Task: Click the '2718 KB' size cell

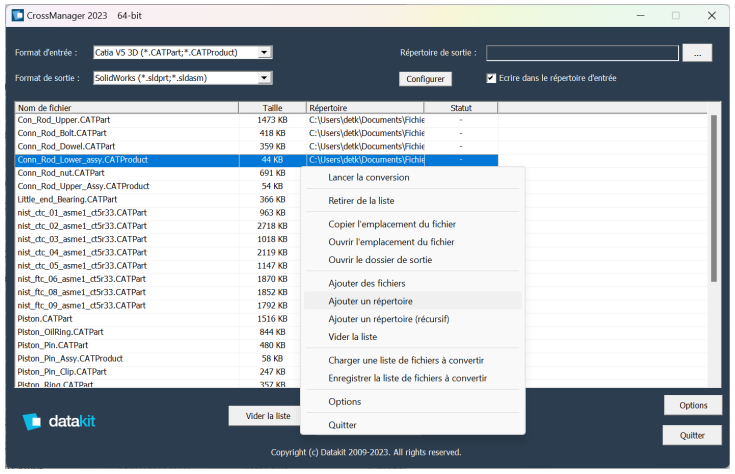Action: pos(272,226)
